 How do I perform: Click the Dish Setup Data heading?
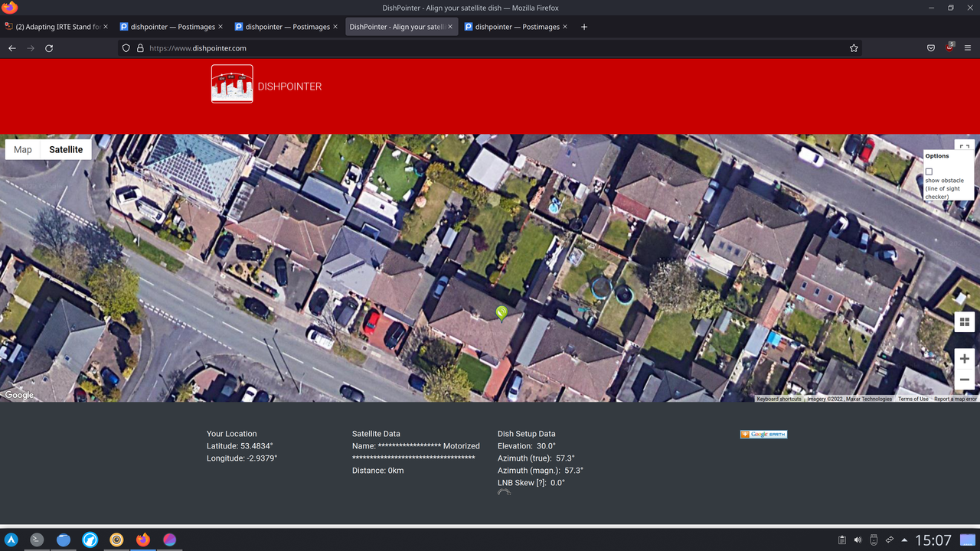(x=527, y=434)
